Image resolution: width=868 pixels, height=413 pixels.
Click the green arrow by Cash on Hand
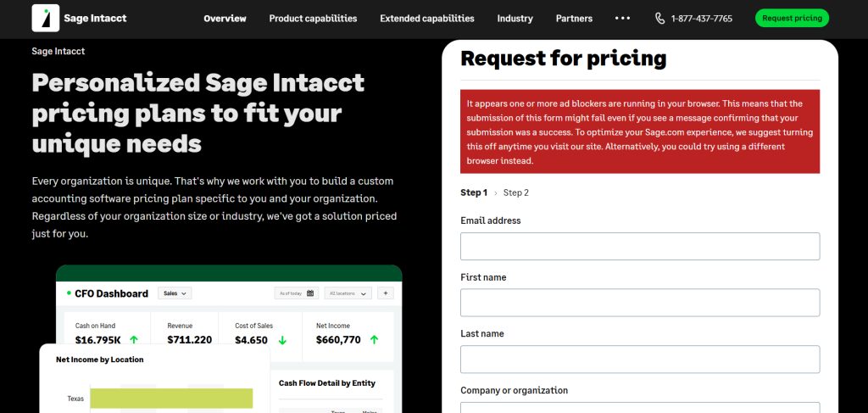[133, 340]
